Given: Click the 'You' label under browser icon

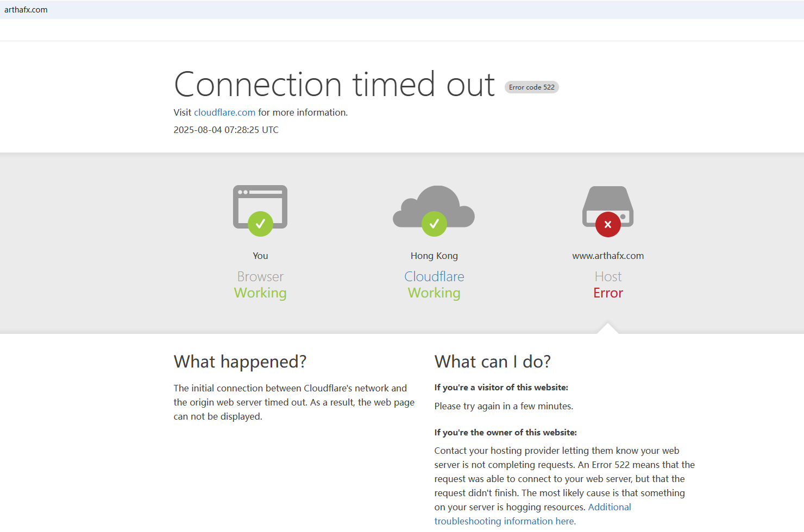Looking at the screenshot, I should pos(260,256).
